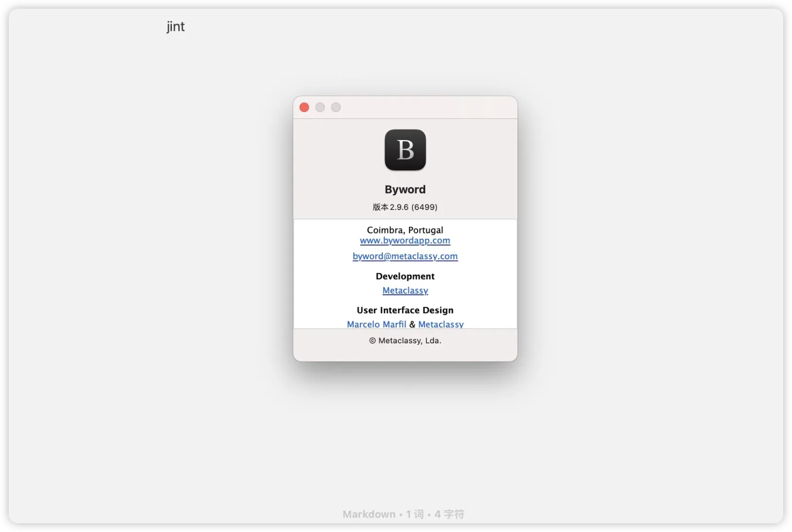Open the Marcelo Marfil link
The width and height of the screenshot is (792, 532).
[377, 324]
